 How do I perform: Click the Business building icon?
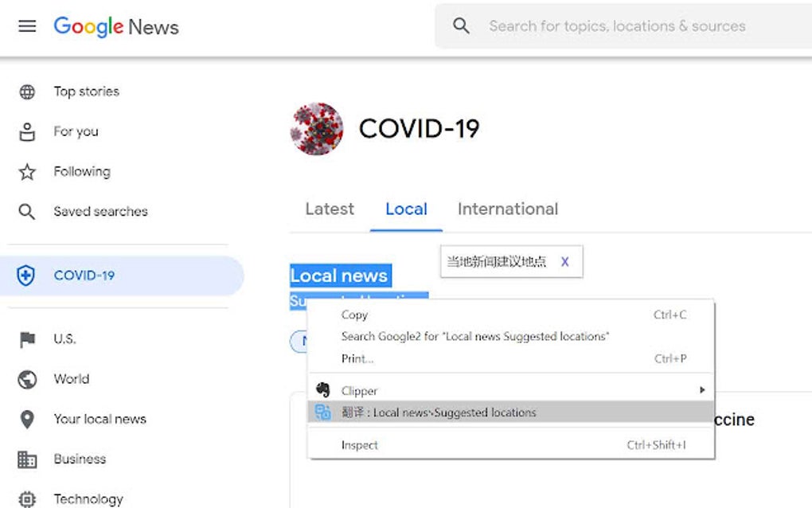click(26, 459)
